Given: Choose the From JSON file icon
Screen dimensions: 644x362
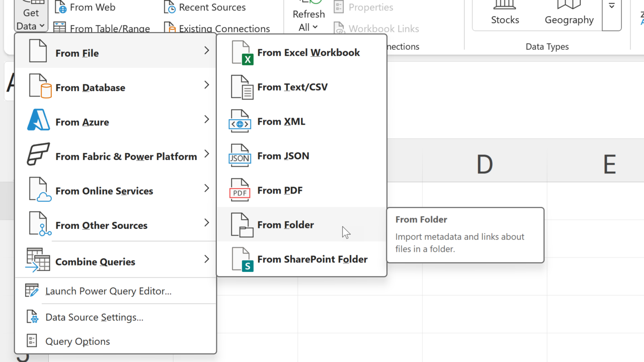Looking at the screenshot, I should click(240, 156).
